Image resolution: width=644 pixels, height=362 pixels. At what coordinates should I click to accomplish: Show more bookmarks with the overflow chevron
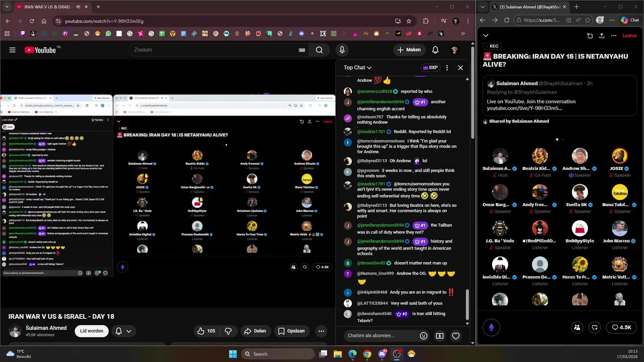[463, 34]
